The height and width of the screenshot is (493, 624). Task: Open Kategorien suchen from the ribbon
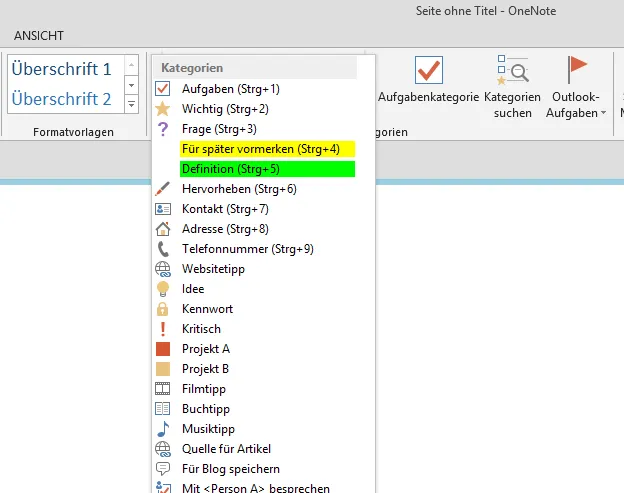tap(513, 87)
